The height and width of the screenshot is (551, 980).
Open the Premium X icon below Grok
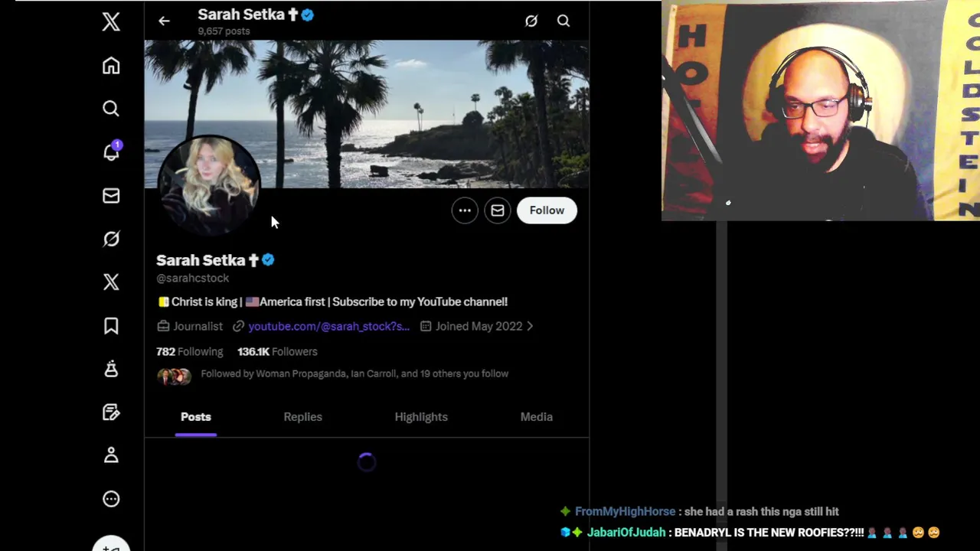coord(111,282)
